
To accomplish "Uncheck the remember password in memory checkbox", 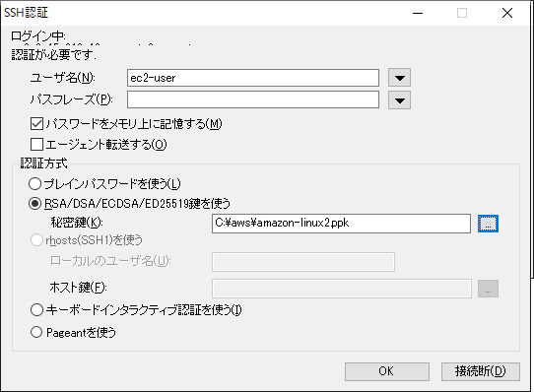I will 36,124.
